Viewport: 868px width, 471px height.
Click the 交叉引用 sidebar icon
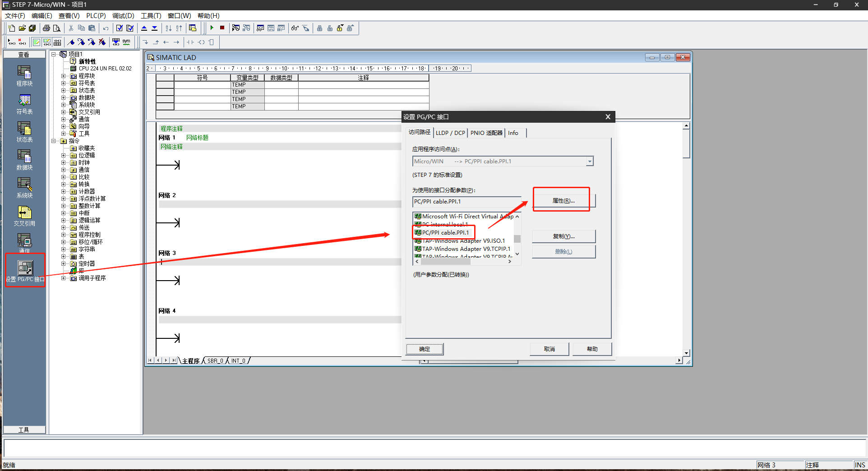coord(24,216)
